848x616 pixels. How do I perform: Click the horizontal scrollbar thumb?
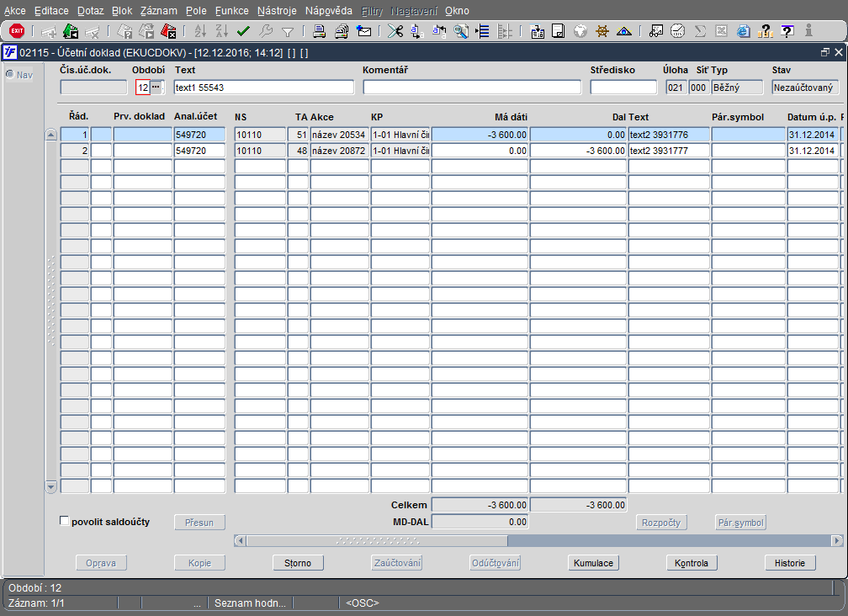377,540
